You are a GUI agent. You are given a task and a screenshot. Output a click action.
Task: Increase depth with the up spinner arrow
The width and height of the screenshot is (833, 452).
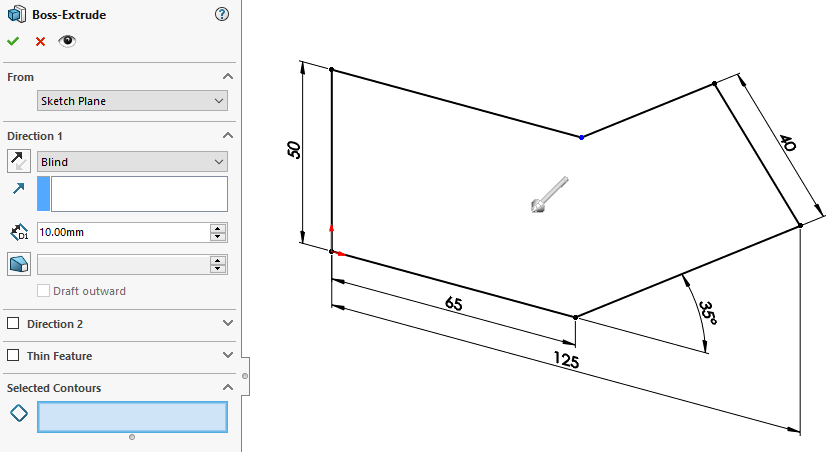[218, 228]
